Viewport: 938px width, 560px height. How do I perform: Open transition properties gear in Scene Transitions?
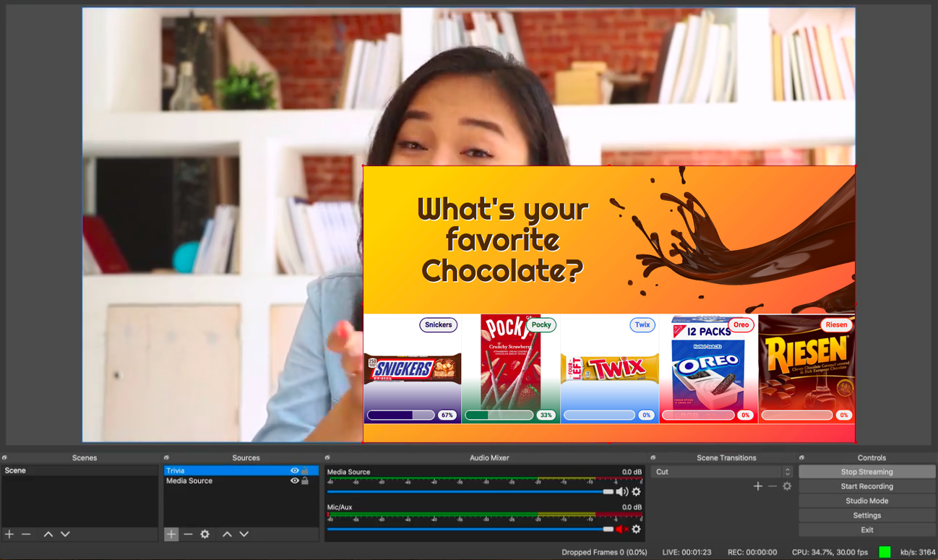787,486
